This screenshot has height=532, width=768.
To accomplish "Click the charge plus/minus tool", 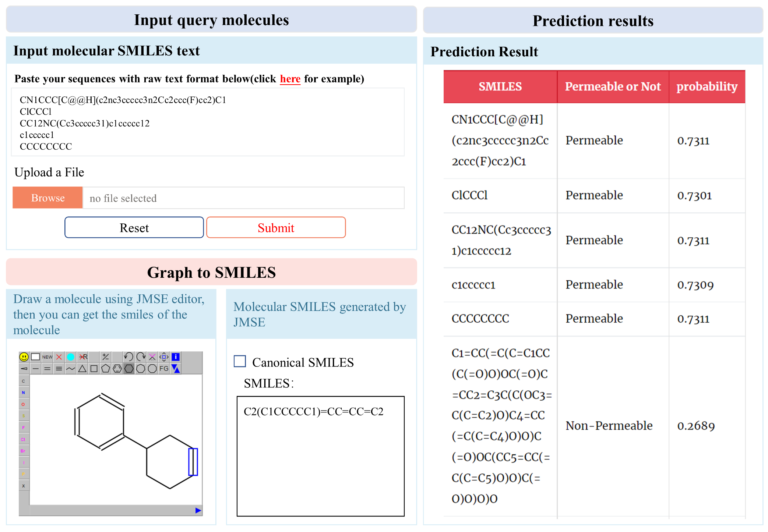I will coord(106,357).
